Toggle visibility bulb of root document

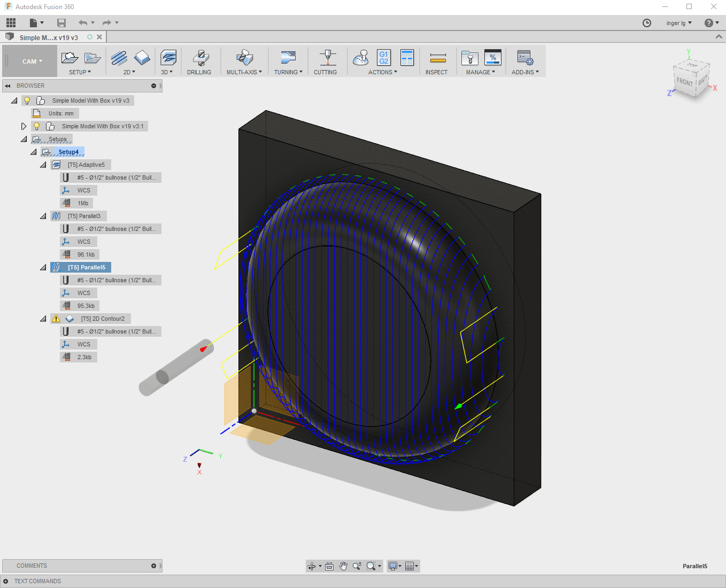click(27, 100)
